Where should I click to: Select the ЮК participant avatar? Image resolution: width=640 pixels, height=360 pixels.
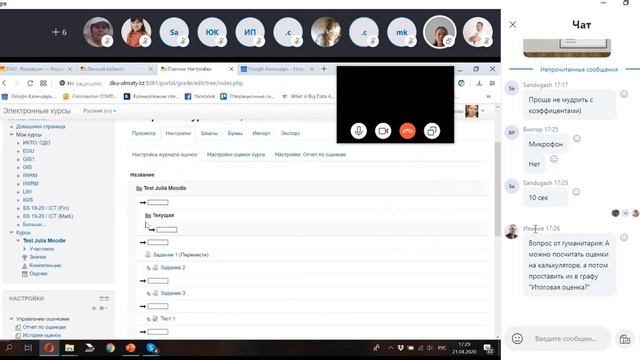(212, 32)
